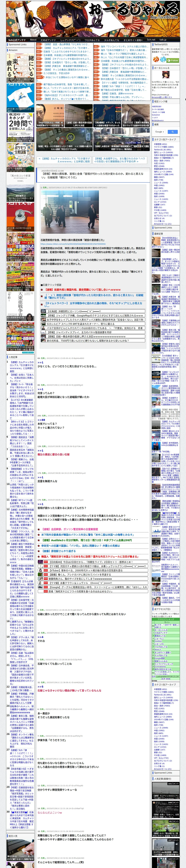Open the ヌルポあんてな nav tab
The image size is (186, 868).
(111, 40)
